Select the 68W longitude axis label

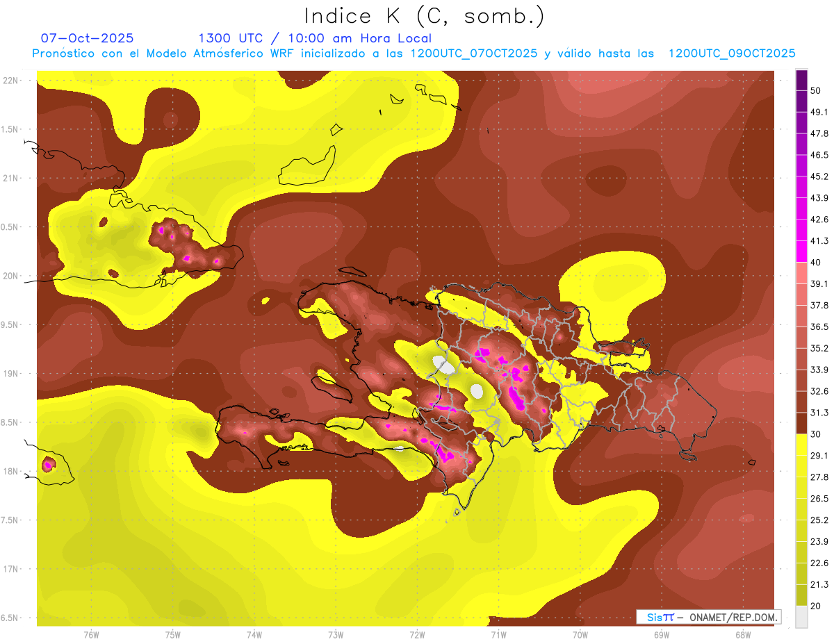tap(742, 635)
